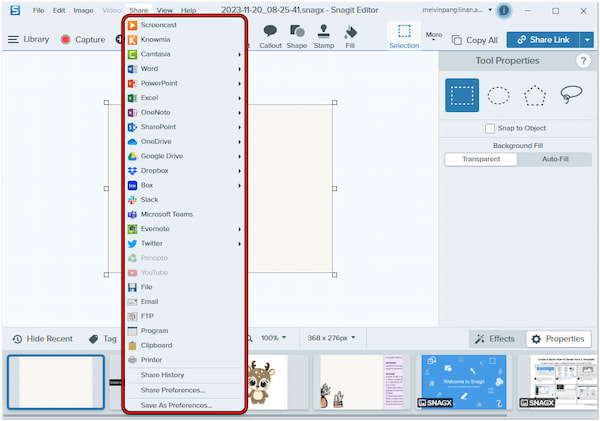Choose OneNote in Share menu

tap(185, 112)
